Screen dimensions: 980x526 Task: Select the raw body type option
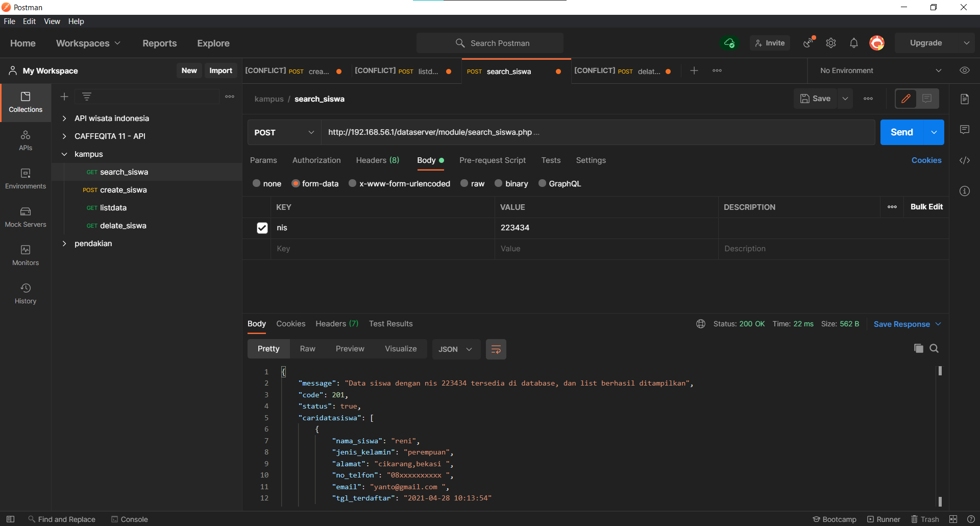tap(472, 183)
